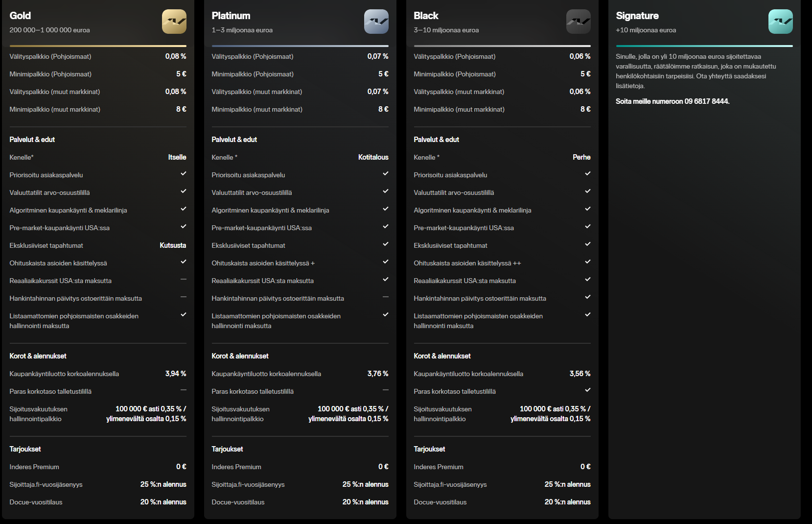Click Black's 3,56 % loan rate
This screenshot has width=812, height=524.
coord(580,374)
